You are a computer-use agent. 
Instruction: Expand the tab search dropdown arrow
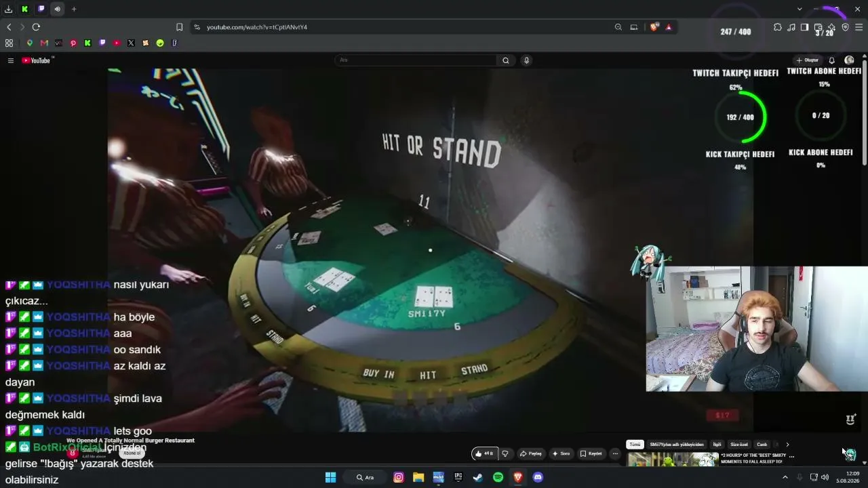pos(800,9)
